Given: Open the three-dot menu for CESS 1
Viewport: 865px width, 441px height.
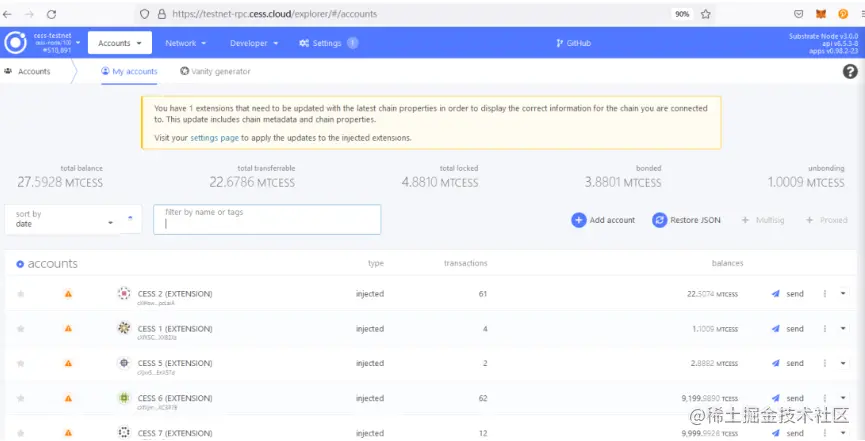Looking at the screenshot, I should pyautogui.click(x=825, y=328).
